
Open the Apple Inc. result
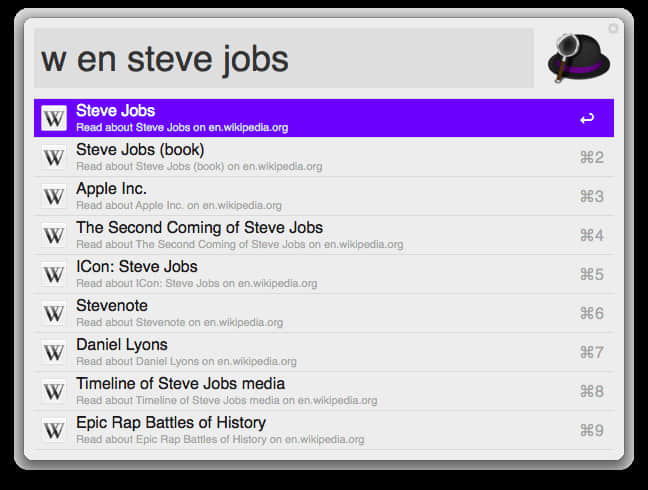324,196
